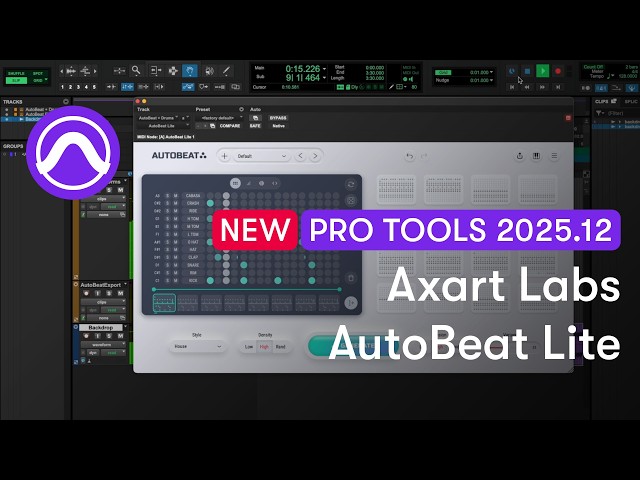Switch to grid view tab in sequencer

(235, 183)
